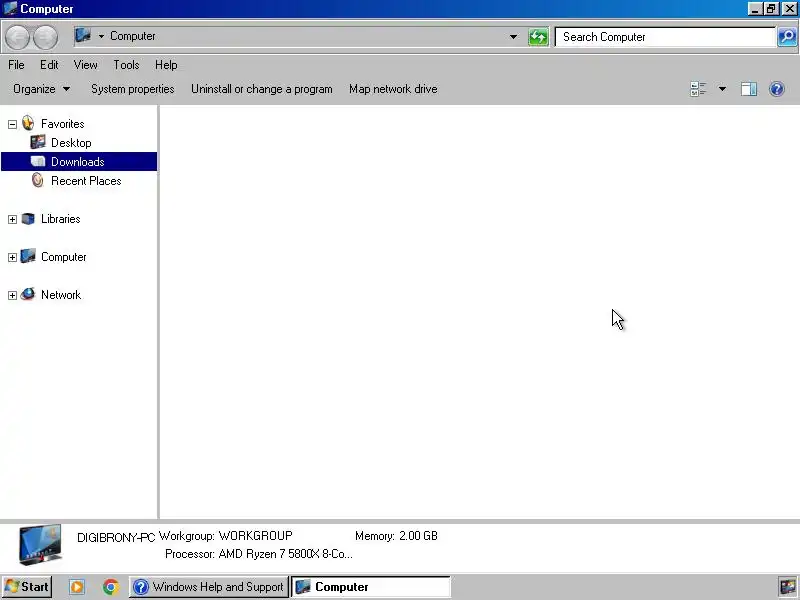Select the Network label in the tree
The height and width of the screenshot is (600, 800).
(61, 295)
